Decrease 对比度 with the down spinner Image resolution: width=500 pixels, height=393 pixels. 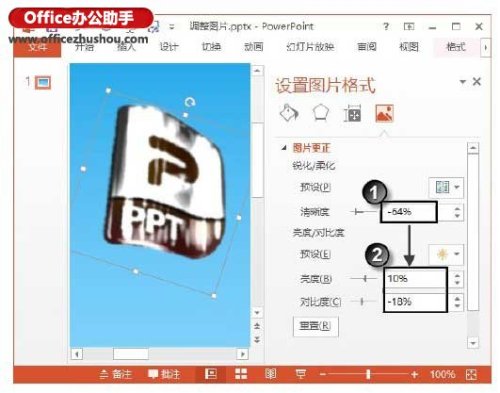click(x=457, y=306)
